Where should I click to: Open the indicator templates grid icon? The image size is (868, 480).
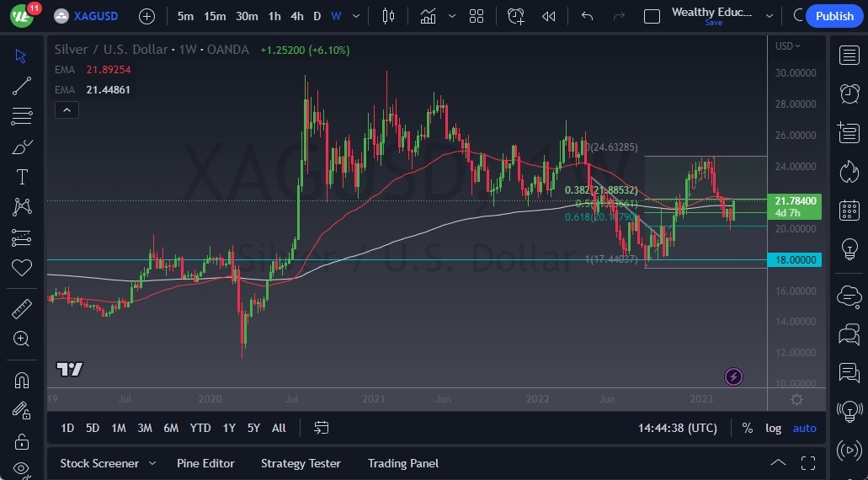(x=476, y=16)
